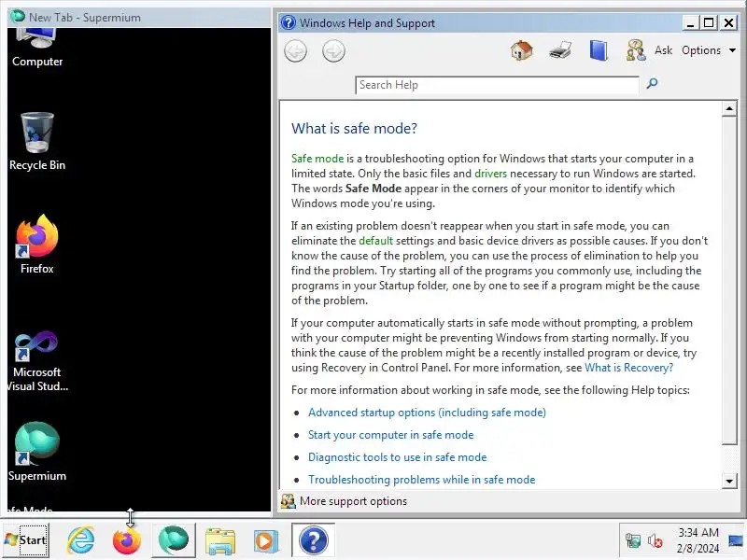
Task: Click What is safe mode? heading
Action: 354,128
